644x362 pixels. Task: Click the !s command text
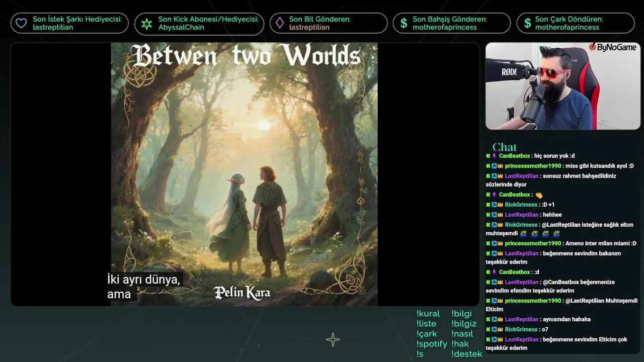[420, 354]
